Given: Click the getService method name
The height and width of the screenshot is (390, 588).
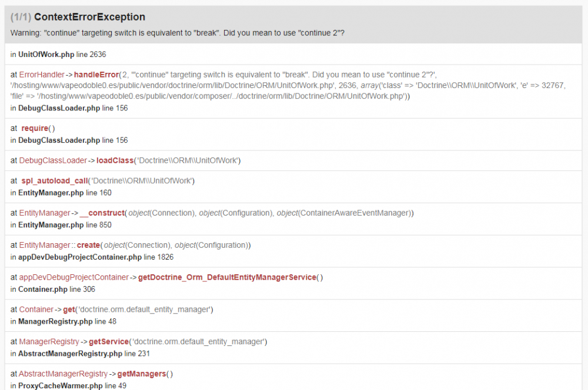Looking at the screenshot, I should pos(108,341).
